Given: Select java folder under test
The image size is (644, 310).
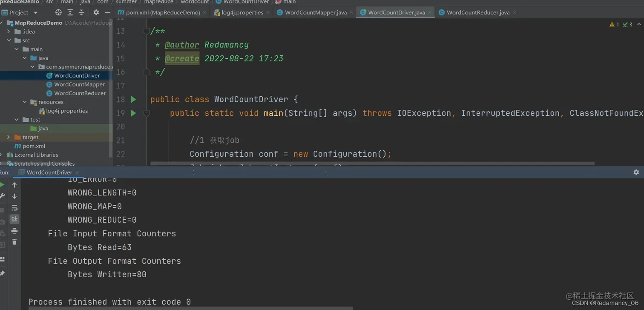Looking at the screenshot, I should coord(43,129).
